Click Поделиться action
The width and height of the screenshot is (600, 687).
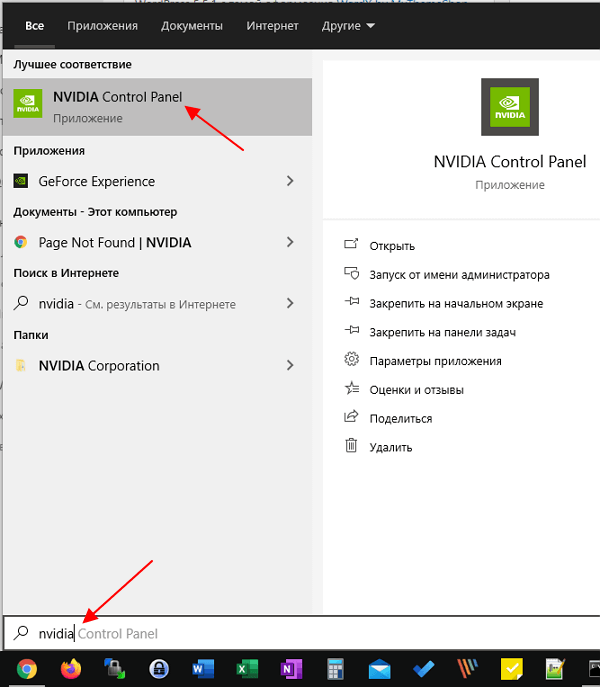pos(401,418)
